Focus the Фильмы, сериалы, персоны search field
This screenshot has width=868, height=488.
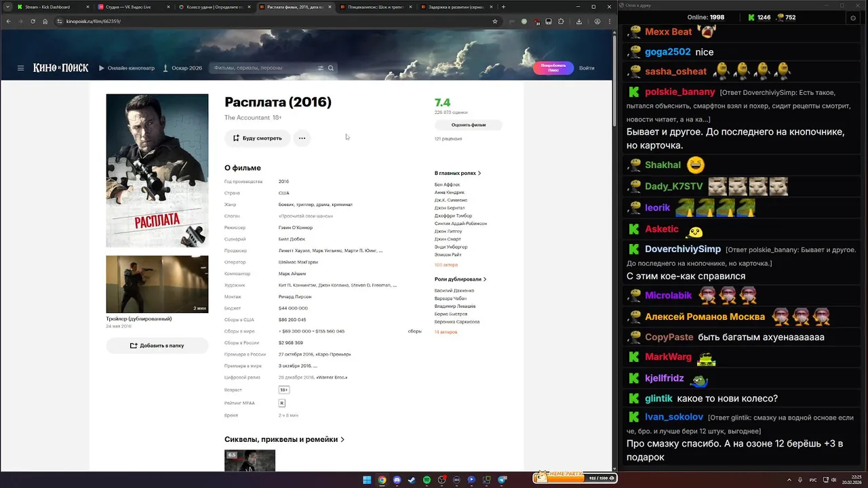pyautogui.click(x=264, y=68)
